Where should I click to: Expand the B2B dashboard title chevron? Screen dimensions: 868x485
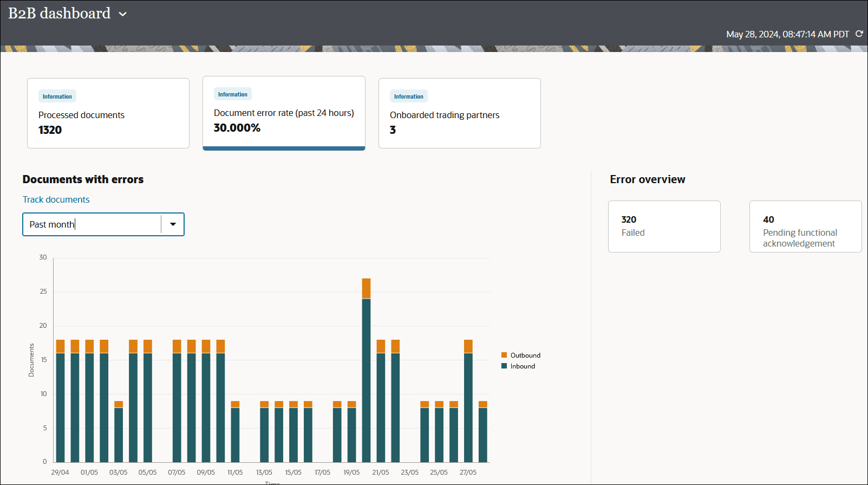pos(123,14)
